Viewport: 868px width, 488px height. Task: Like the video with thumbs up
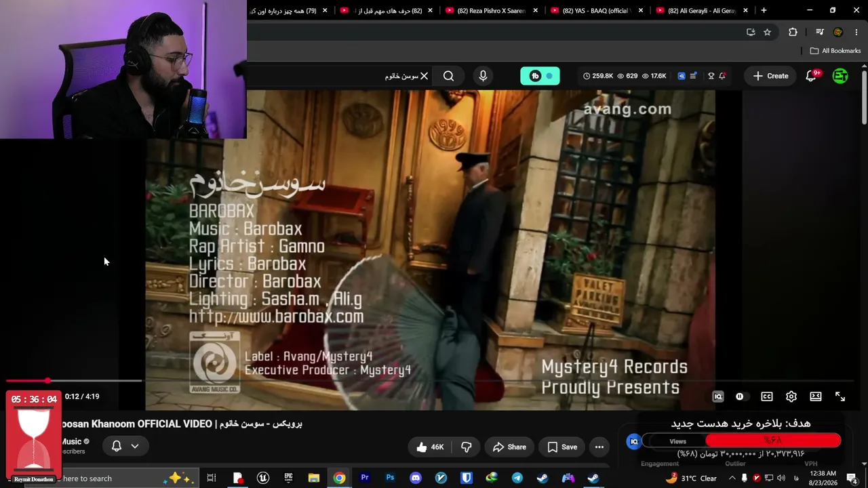(430, 447)
